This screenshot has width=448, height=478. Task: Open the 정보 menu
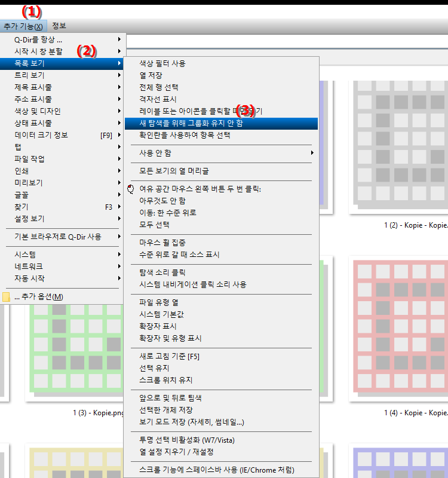[59, 26]
